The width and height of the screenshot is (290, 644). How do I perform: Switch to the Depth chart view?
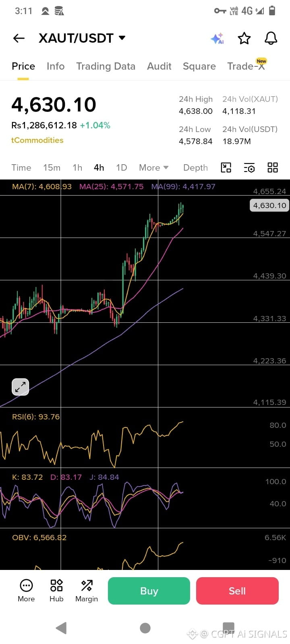(195, 167)
